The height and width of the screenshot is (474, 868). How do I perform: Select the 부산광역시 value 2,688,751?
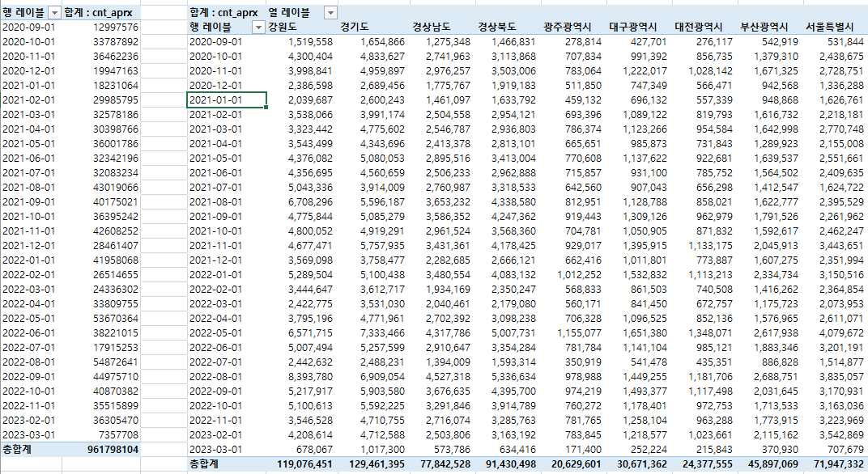(x=777, y=377)
